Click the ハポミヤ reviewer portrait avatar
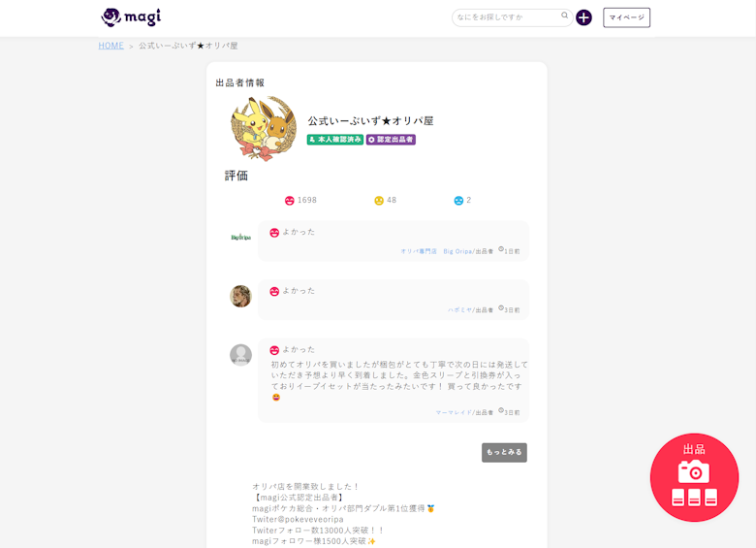 (240, 296)
